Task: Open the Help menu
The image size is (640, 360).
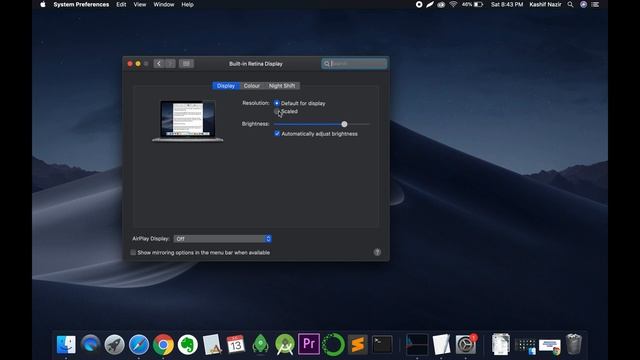Action: pos(187,4)
